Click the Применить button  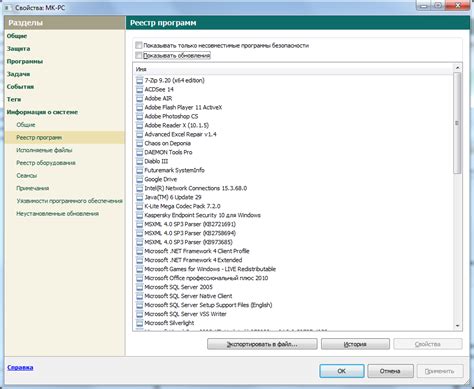[440, 371]
